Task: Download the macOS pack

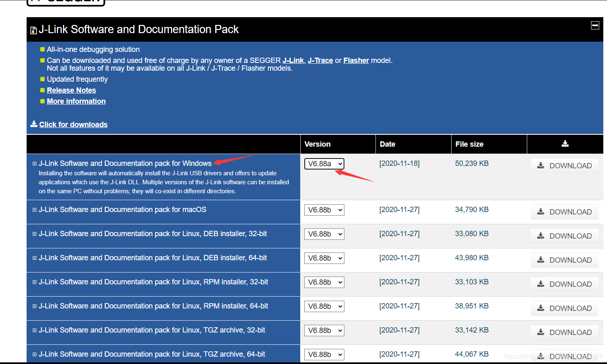Action: (x=564, y=212)
